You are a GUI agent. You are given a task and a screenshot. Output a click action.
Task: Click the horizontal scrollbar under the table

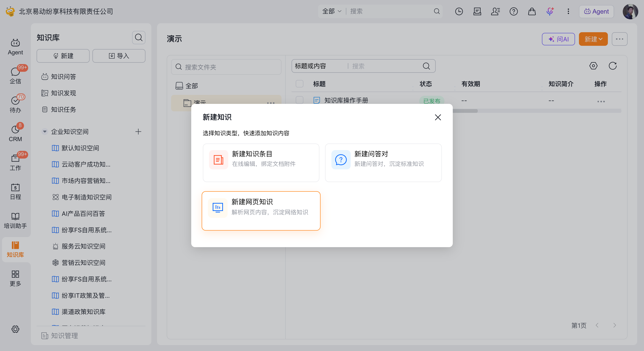coord(465,111)
